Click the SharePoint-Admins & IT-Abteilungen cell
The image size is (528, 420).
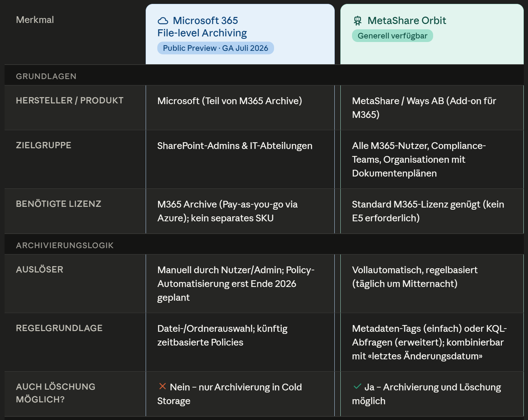click(x=240, y=159)
